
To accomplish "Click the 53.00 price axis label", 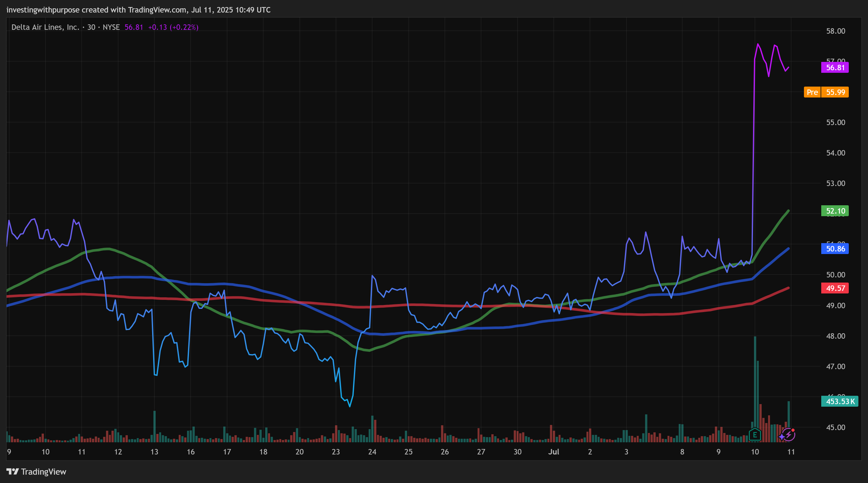I will tap(836, 183).
